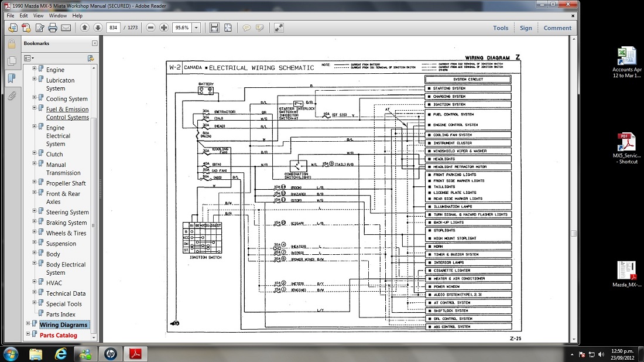Open Accounts Excel shortcut on desktop
Viewport: 644px width, 362px height.
point(626,63)
